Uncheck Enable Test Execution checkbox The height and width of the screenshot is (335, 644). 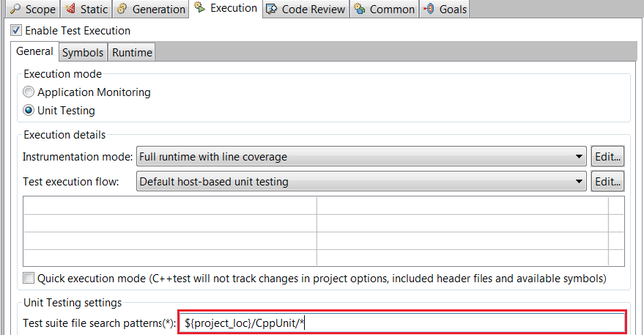click(16, 30)
